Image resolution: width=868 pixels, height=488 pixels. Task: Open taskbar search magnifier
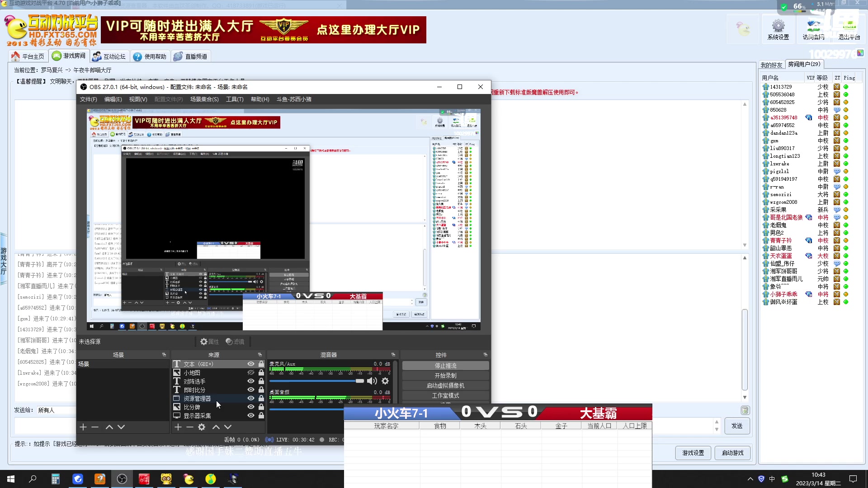click(x=33, y=479)
